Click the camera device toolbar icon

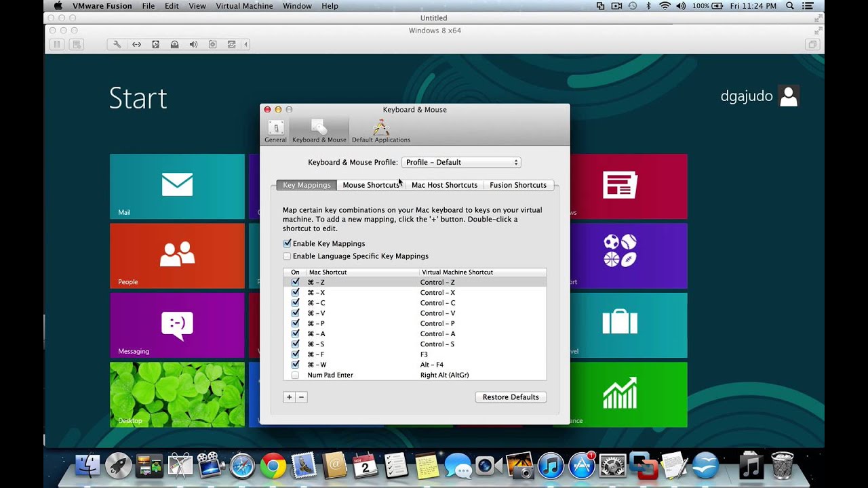(x=212, y=44)
